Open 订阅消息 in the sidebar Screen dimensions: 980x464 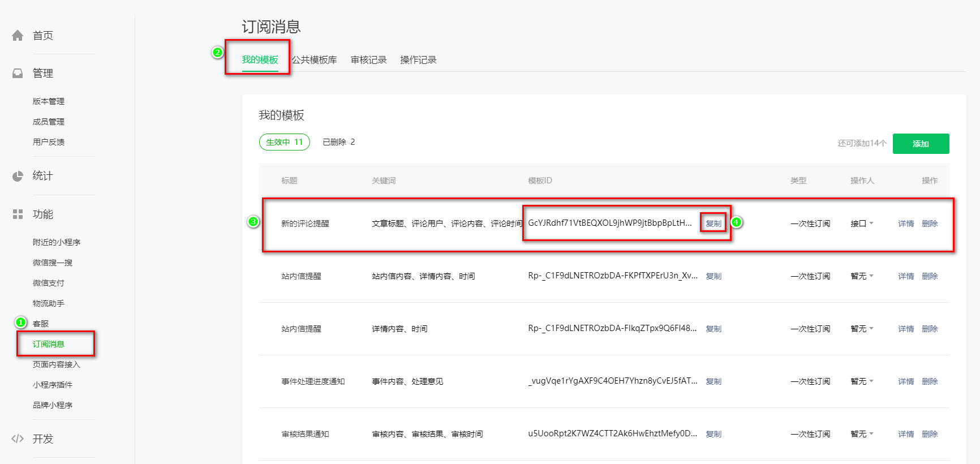click(49, 344)
